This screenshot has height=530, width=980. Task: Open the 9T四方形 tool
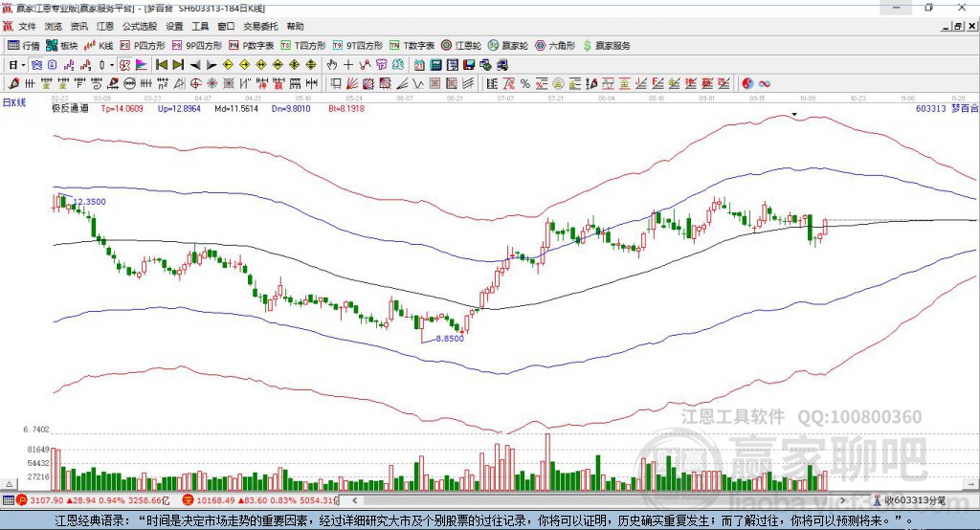tap(358, 46)
